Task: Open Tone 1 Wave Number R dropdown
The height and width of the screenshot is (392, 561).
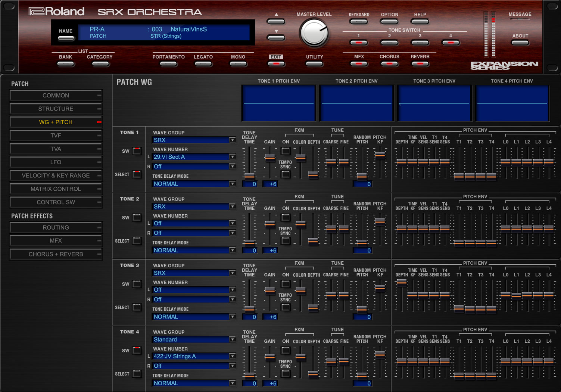Action: [x=194, y=167]
